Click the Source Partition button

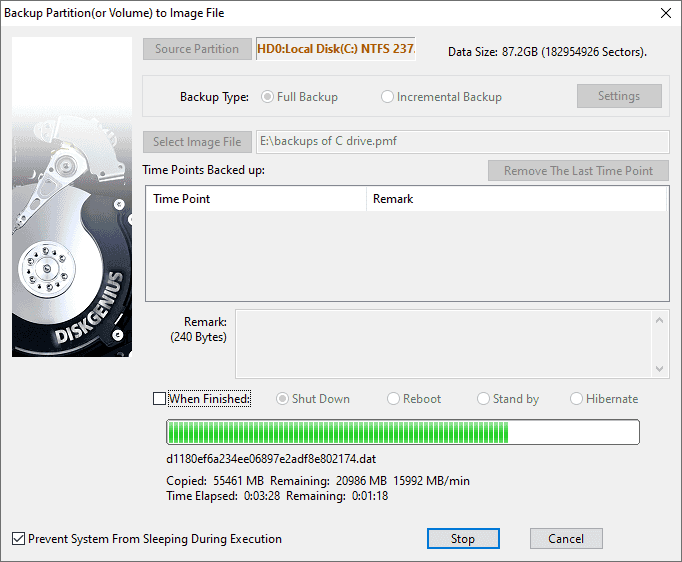(197, 49)
